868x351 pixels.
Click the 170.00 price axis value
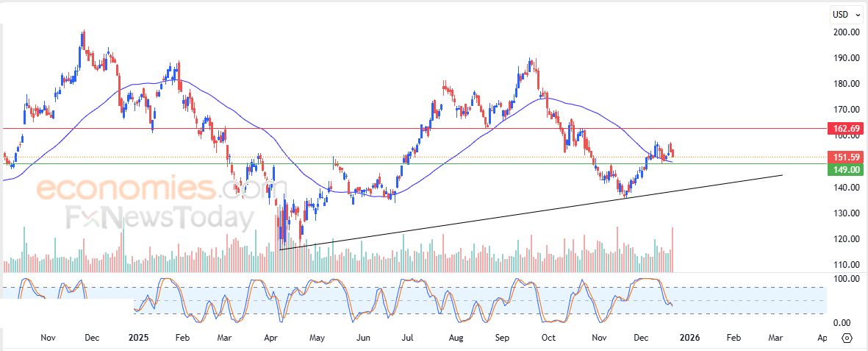point(847,110)
